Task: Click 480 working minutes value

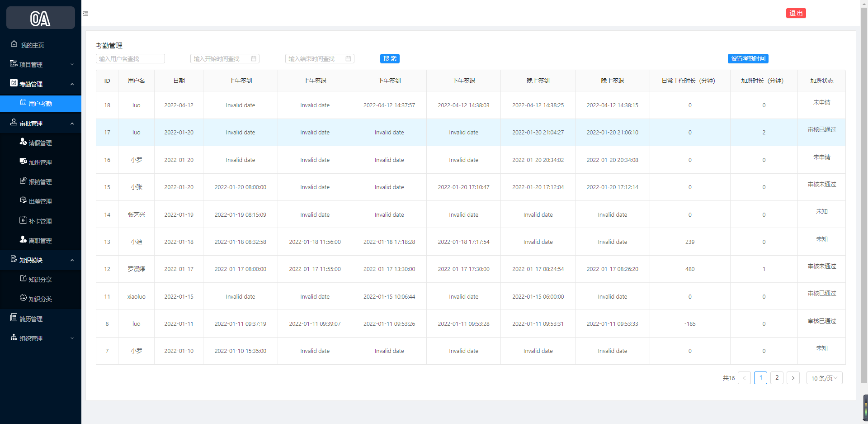Action: click(690, 269)
